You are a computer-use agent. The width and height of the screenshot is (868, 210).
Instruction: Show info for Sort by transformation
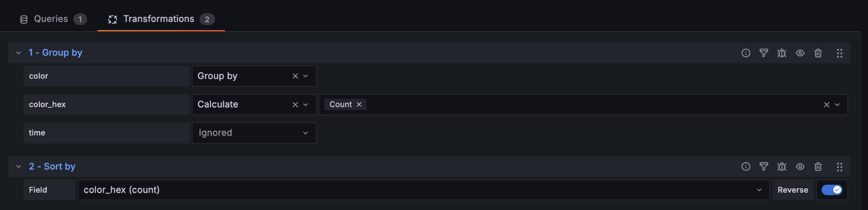point(746,167)
